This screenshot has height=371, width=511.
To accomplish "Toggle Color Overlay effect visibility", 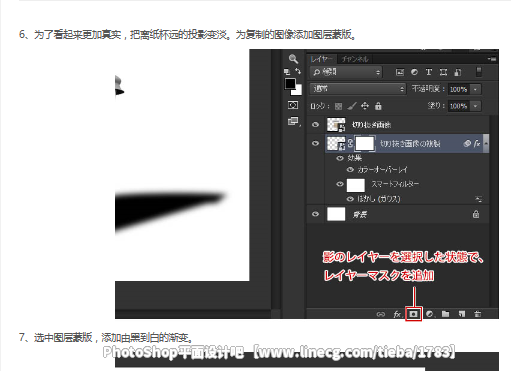I will [x=350, y=170].
